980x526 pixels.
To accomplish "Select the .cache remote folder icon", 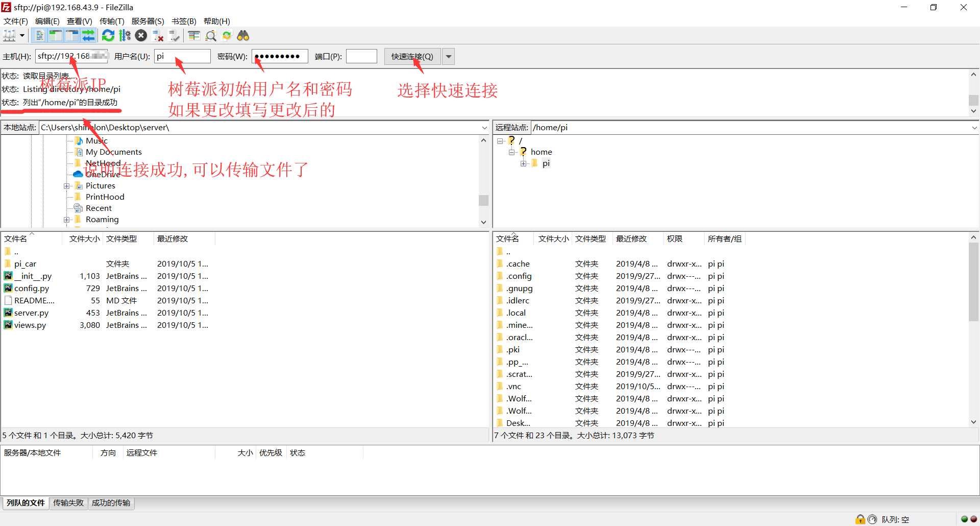I will pyautogui.click(x=500, y=264).
